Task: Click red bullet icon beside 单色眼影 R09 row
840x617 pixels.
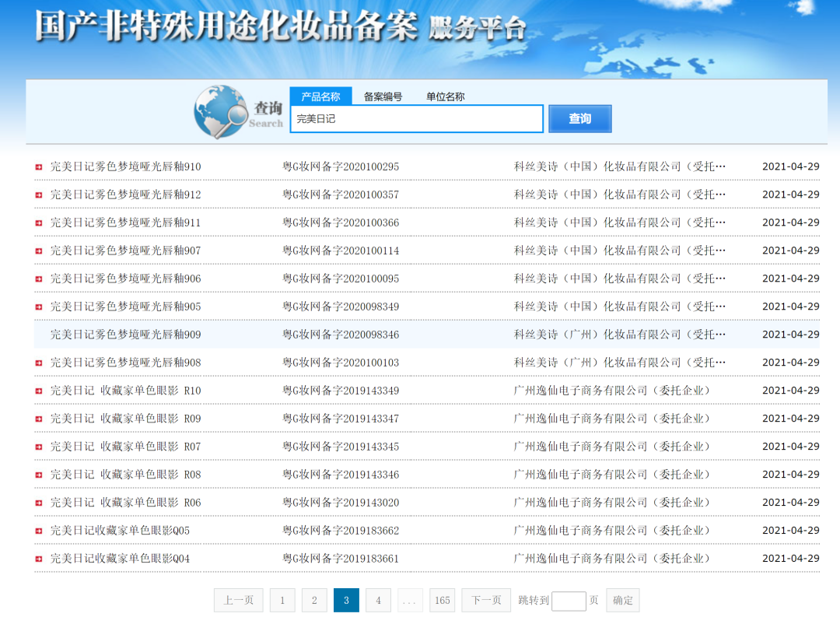Action: coord(39,419)
